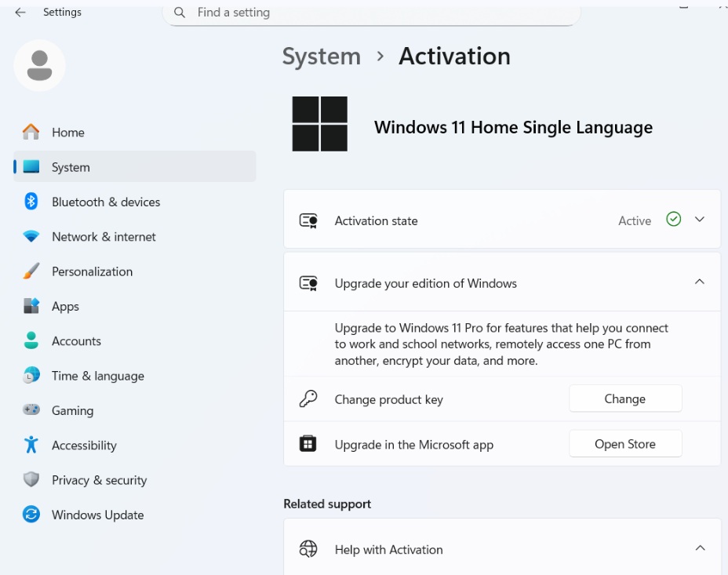Open the Apps settings category
The height and width of the screenshot is (575, 728).
135,306
